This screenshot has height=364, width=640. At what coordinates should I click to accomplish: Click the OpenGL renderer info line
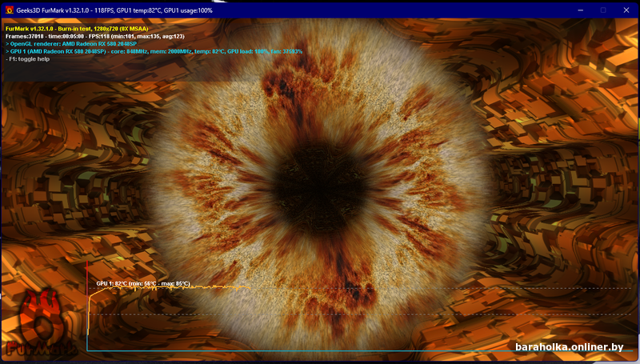pos(71,44)
